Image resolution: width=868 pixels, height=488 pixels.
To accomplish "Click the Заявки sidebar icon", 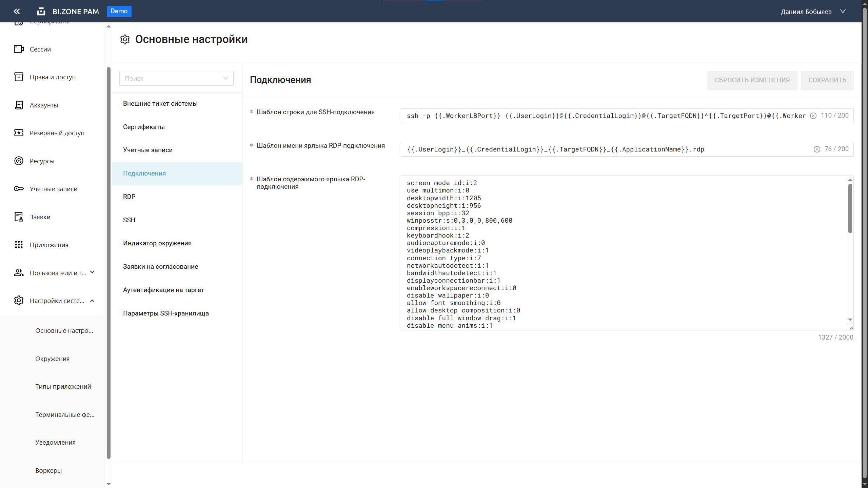I will (19, 217).
